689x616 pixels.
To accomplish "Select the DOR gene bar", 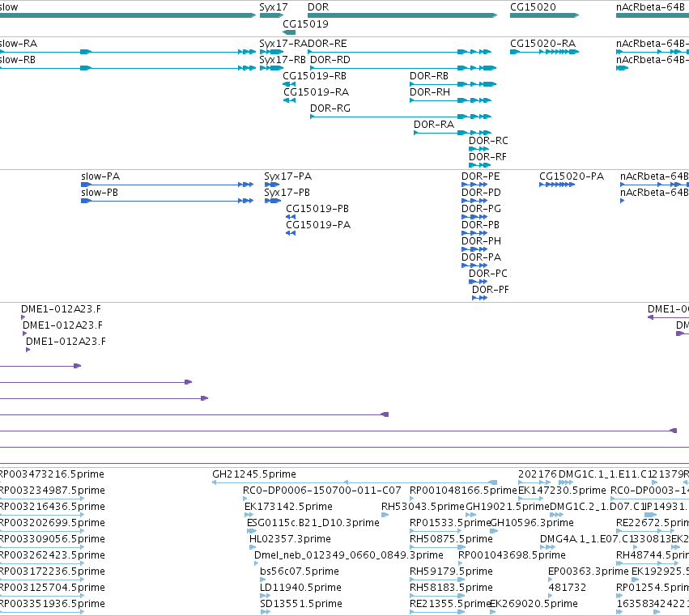I will coord(402,15).
